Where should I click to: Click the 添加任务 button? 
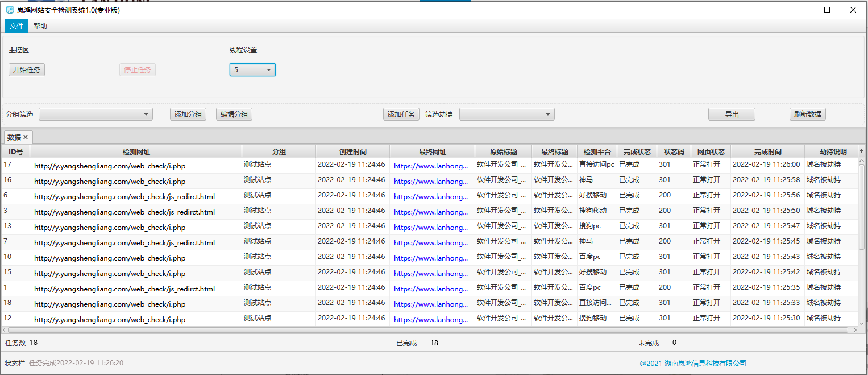(x=401, y=114)
